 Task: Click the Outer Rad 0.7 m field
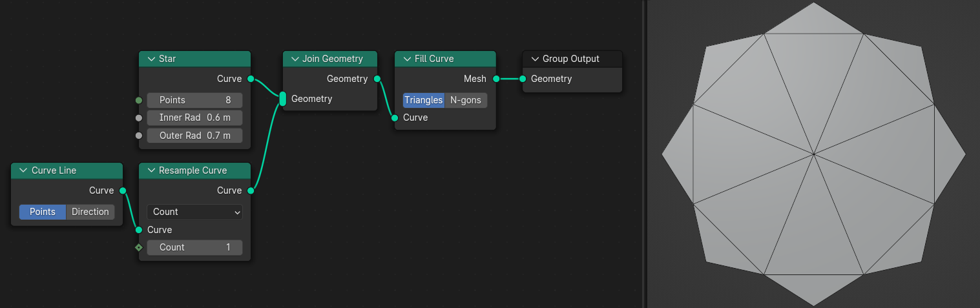(x=194, y=136)
